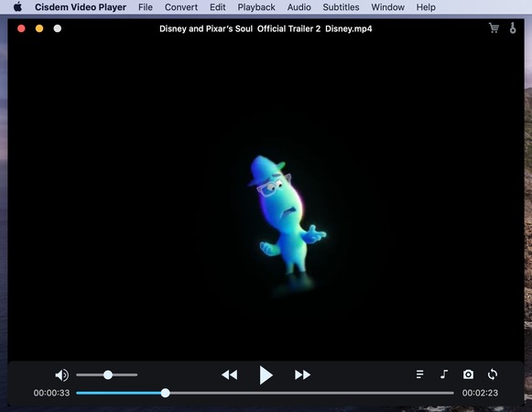Open the Convert menu
532x412 pixels.
[x=181, y=7]
